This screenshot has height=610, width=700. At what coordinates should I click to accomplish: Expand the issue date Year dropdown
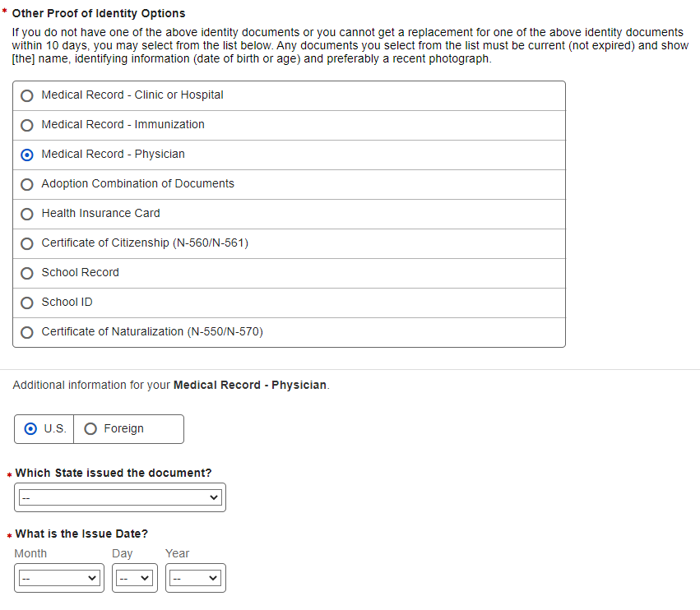click(x=195, y=578)
